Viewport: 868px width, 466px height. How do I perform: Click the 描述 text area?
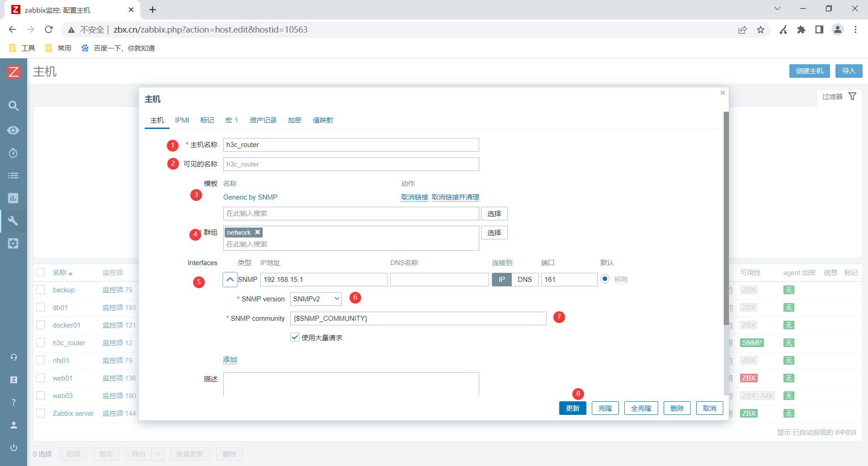[x=351, y=384]
